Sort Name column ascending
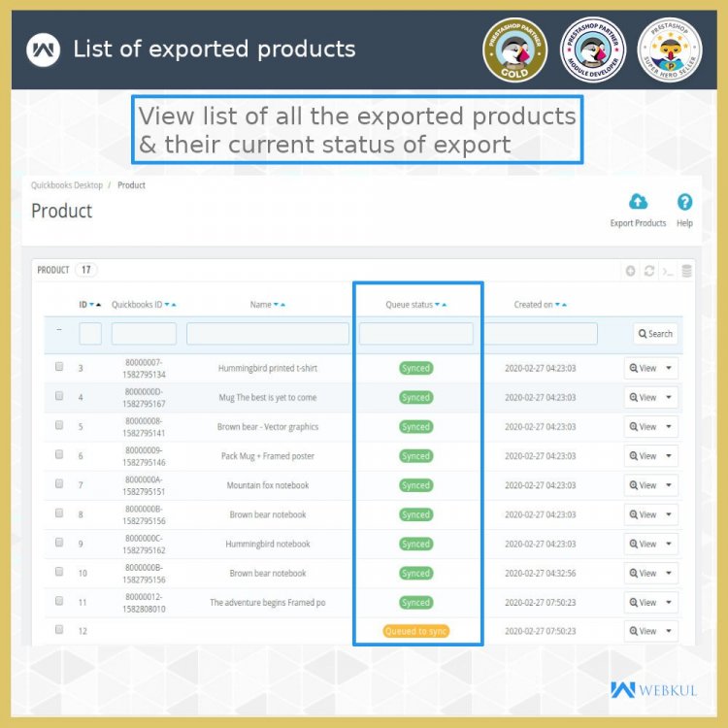This screenshot has width=728, height=728. [x=282, y=305]
